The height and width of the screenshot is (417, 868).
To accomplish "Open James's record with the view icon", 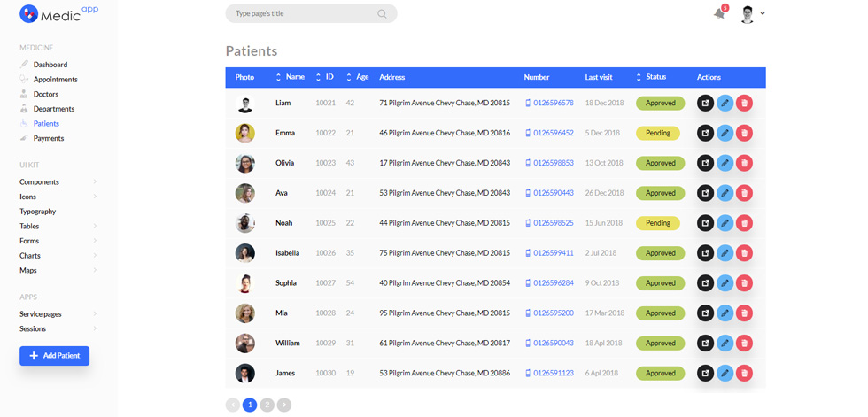I will pyautogui.click(x=705, y=373).
